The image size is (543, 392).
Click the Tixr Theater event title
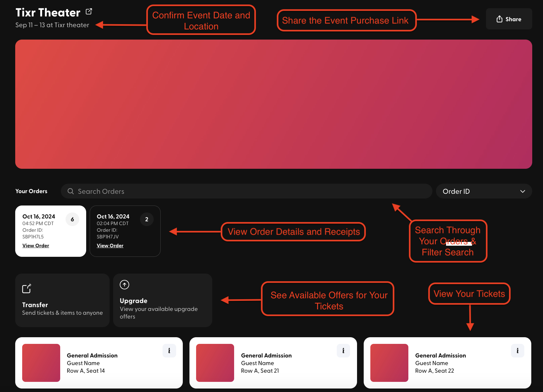click(48, 12)
